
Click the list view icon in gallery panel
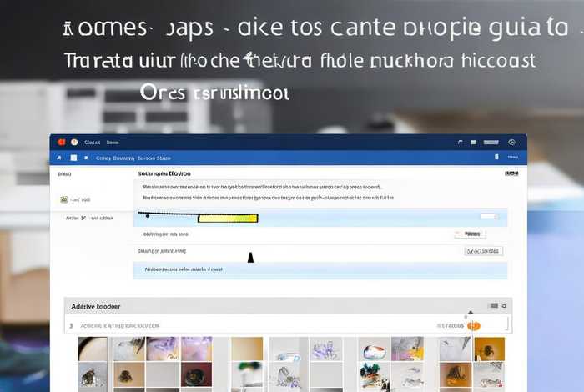[x=493, y=306]
